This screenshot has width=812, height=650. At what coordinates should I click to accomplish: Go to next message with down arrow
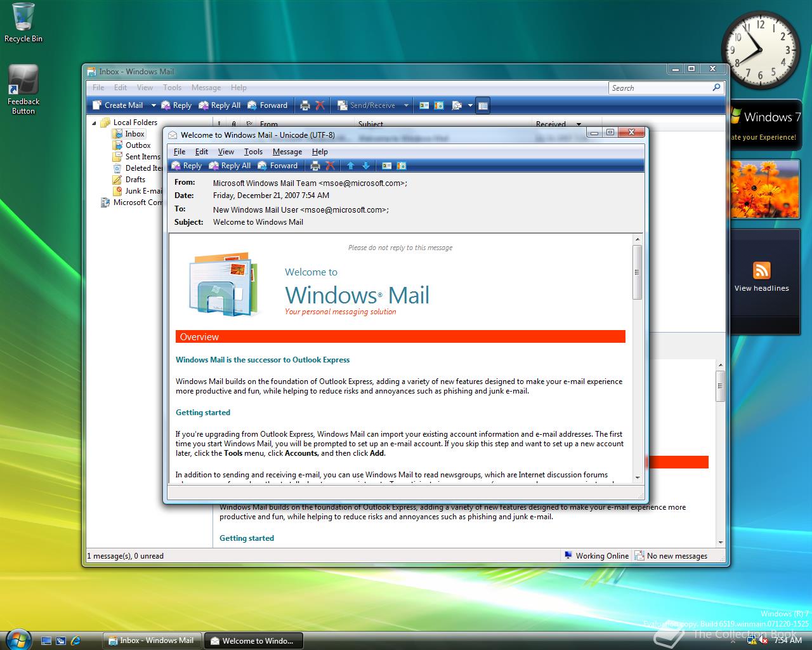point(366,166)
